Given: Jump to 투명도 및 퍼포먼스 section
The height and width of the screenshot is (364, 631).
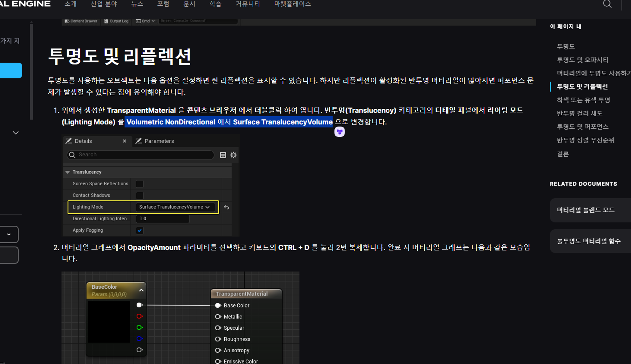Looking at the screenshot, I should [582, 127].
